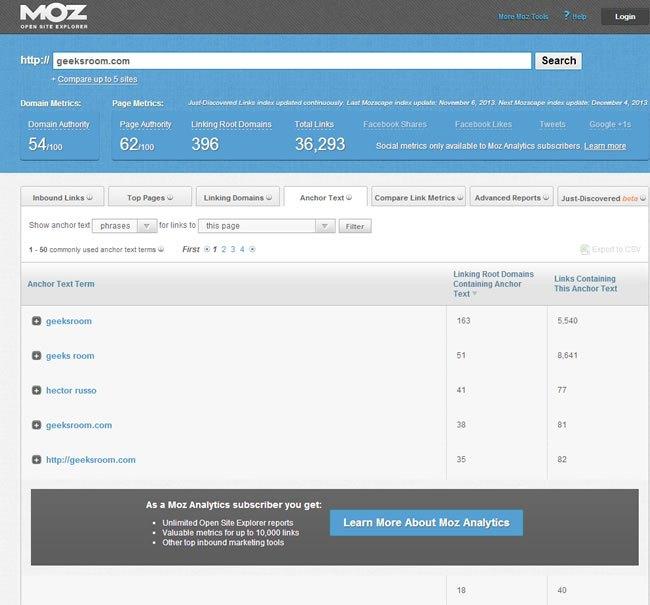Click Learn More About Moz Analytics

click(x=426, y=522)
